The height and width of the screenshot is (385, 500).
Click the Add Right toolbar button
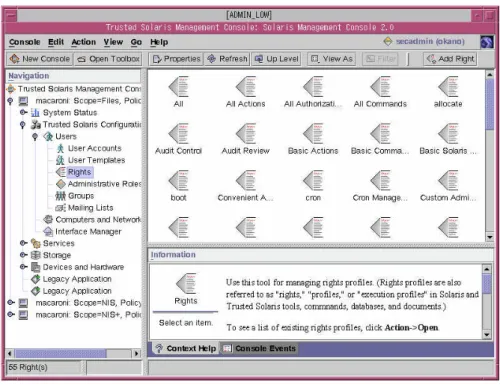coord(450,59)
